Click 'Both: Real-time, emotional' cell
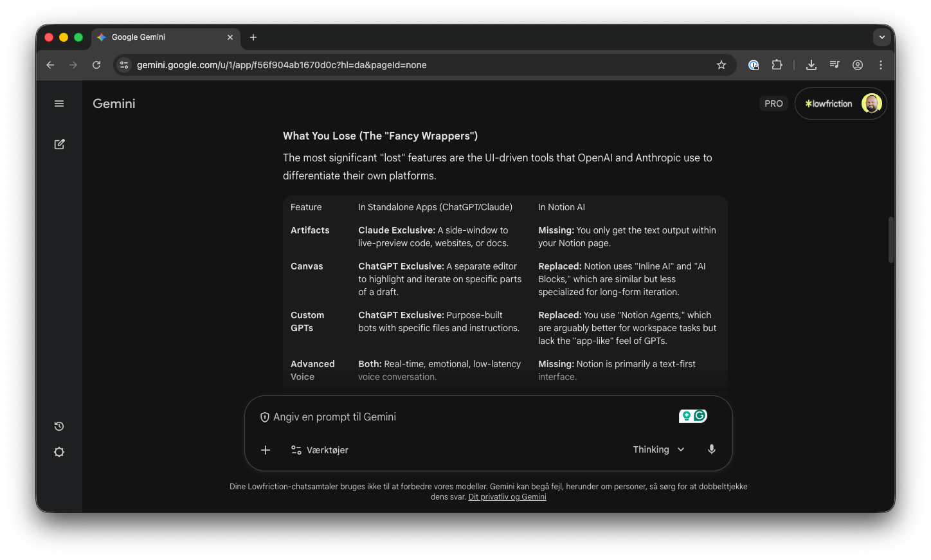Screen dimensions: 931x560 pyautogui.click(x=440, y=370)
